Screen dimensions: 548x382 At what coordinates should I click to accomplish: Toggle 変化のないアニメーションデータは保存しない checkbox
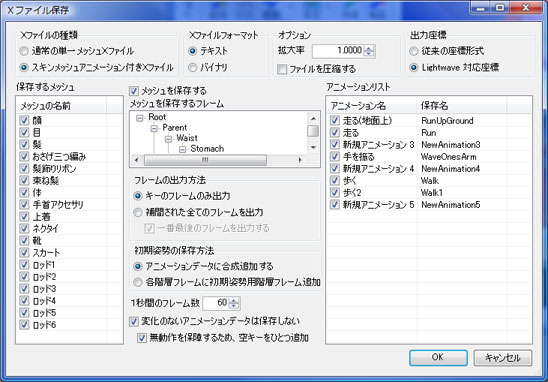click(134, 321)
